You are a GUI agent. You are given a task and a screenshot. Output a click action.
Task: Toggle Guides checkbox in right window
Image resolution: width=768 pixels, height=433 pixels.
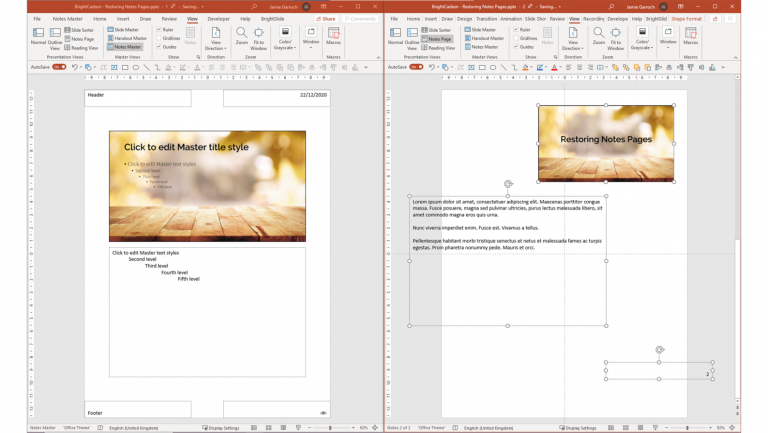[516, 47]
